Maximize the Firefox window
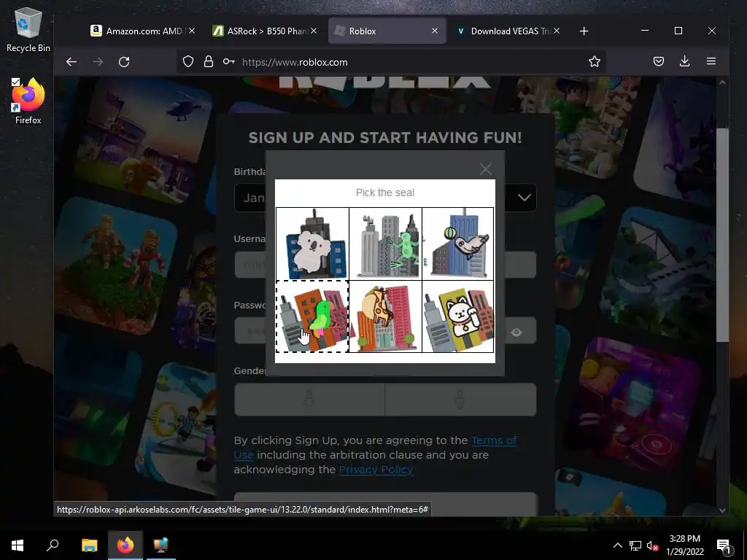The width and height of the screenshot is (747, 560). 678,31
